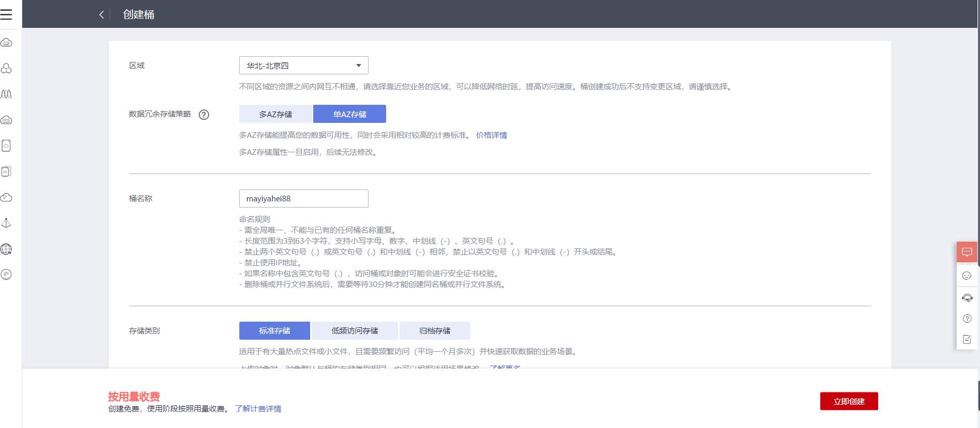Image resolution: width=980 pixels, height=428 pixels.
Task: Open the IP circle sidebar icon
Action: (6, 275)
